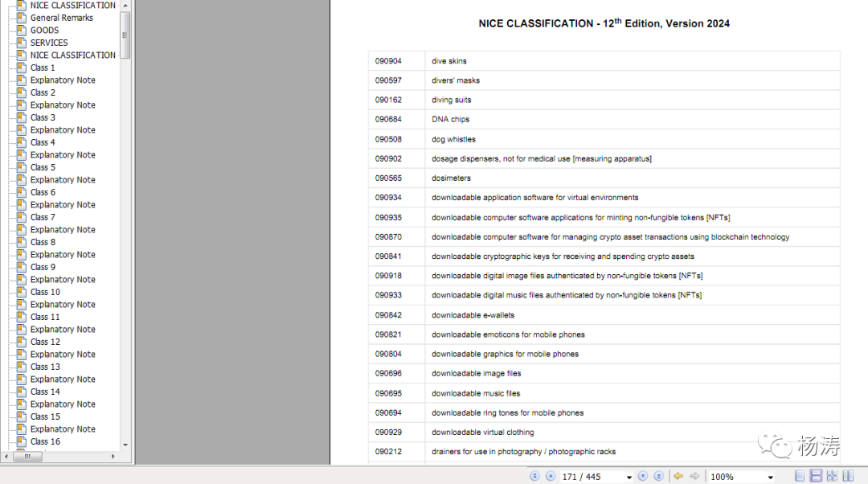This screenshot has height=484, width=868.
Task: Click bookmark icon beside Class 13
Action: tap(22, 366)
